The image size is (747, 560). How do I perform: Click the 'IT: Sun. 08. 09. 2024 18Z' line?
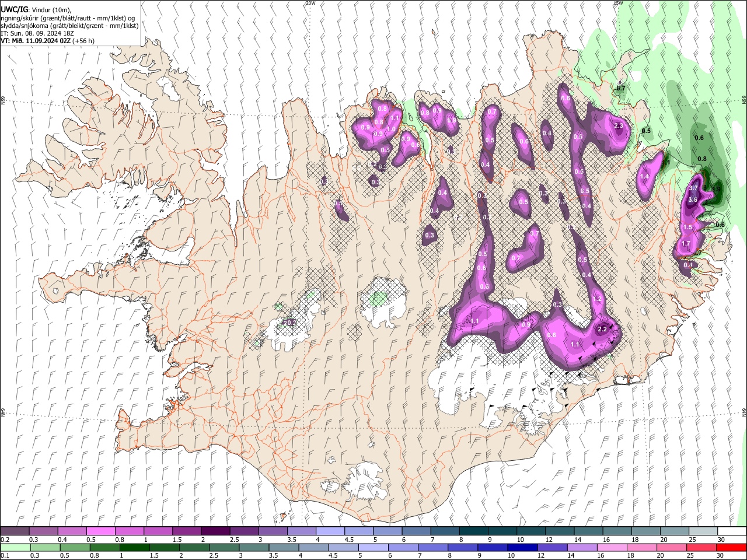(x=36, y=33)
